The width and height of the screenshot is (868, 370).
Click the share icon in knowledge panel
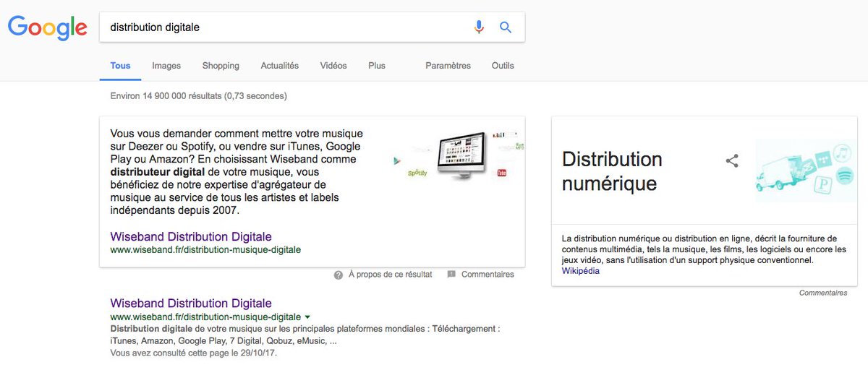[732, 160]
